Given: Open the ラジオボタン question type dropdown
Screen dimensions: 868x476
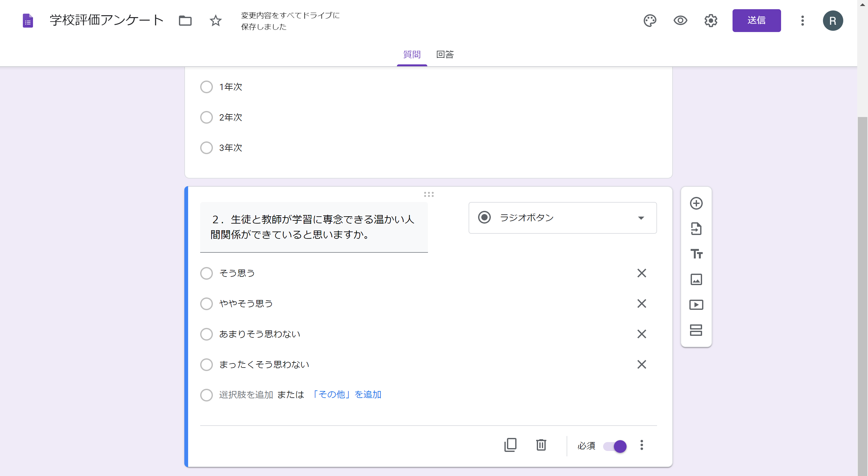Looking at the screenshot, I should pyautogui.click(x=562, y=218).
